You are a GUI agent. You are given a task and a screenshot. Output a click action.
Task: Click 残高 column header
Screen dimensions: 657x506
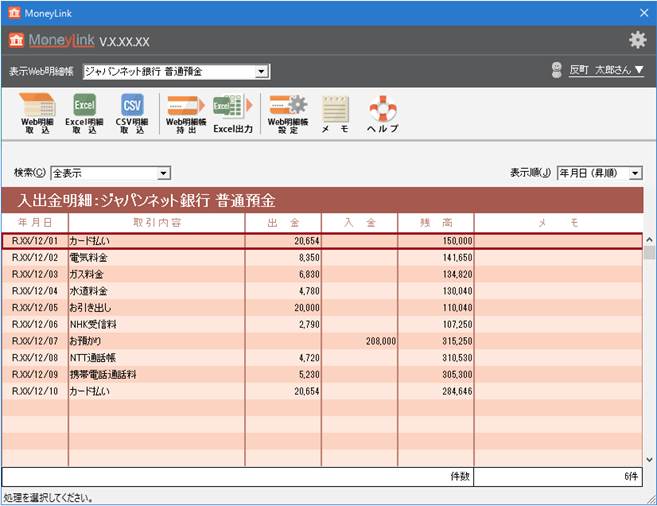click(436, 223)
